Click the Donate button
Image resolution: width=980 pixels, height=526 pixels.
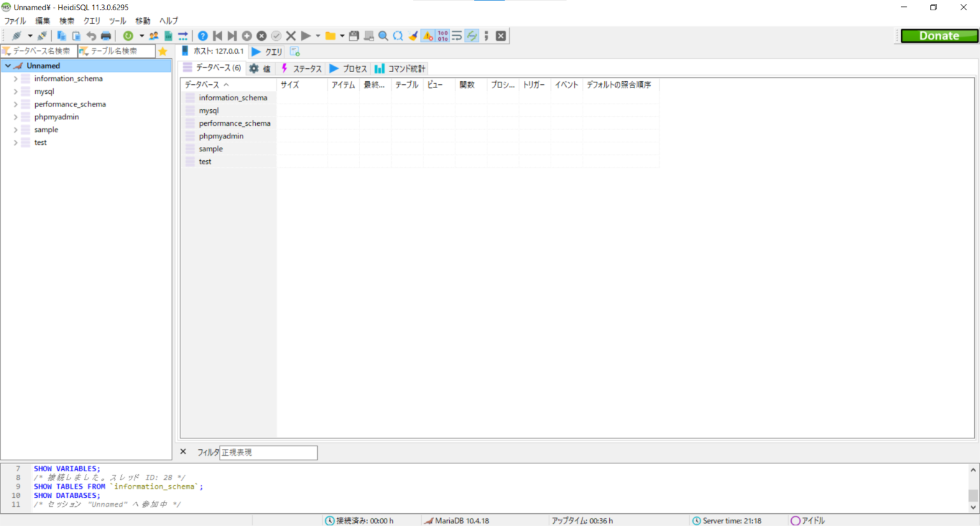(939, 36)
